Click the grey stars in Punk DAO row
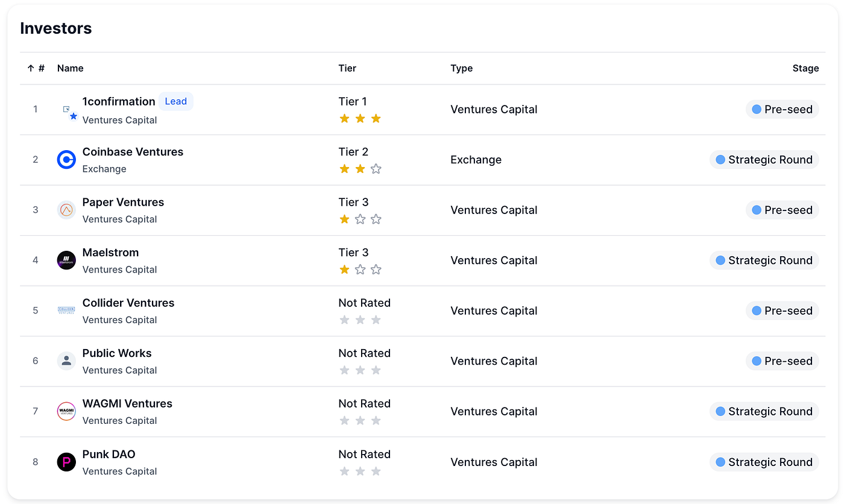Image resolution: width=844 pixels, height=504 pixels. [x=360, y=471]
